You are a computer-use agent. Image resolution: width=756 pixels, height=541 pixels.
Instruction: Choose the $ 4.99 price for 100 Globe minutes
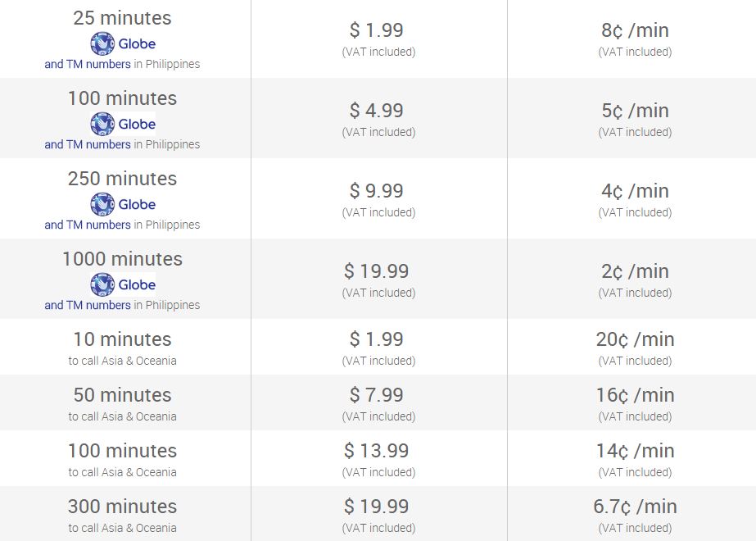tap(377, 111)
